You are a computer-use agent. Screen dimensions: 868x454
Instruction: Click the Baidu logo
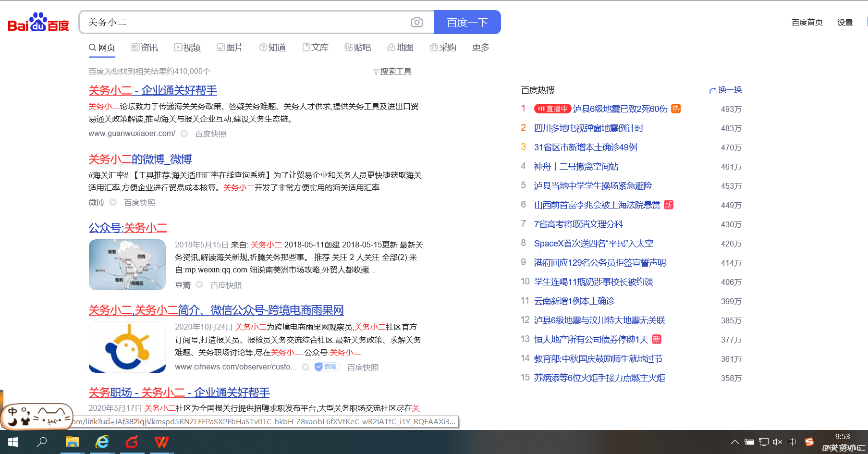tap(38, 22)
